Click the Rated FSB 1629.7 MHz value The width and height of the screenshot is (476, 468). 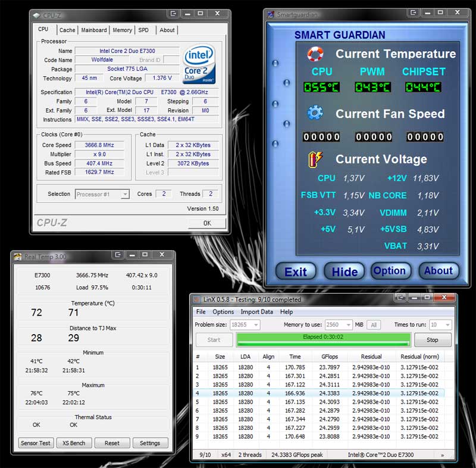click(99, 172)
